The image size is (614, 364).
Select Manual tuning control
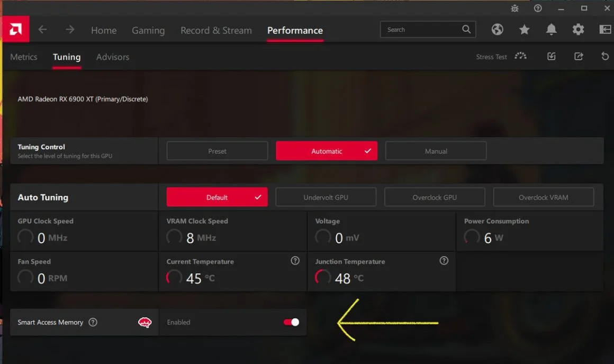click(x=436, y=151)
